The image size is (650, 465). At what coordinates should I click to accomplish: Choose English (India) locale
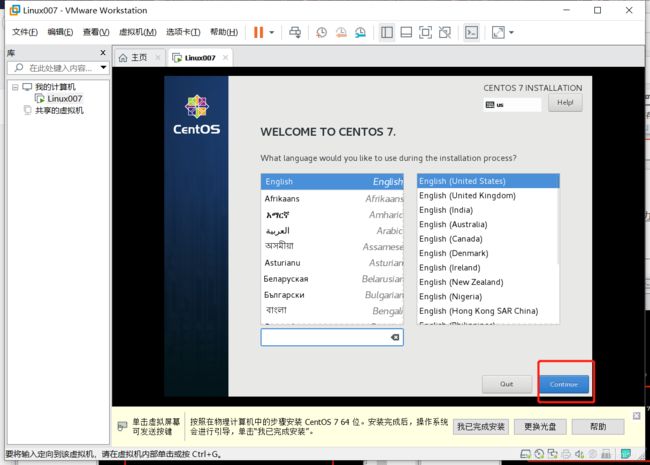tap(488, 210)
